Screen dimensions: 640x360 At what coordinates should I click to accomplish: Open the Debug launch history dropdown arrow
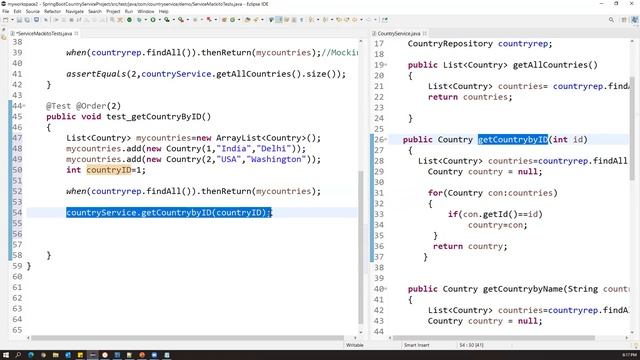tap(145, 20)
